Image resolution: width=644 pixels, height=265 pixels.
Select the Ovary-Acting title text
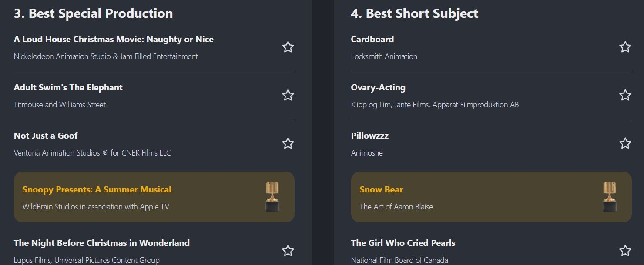pyautogui.click(x=378, y=87)
